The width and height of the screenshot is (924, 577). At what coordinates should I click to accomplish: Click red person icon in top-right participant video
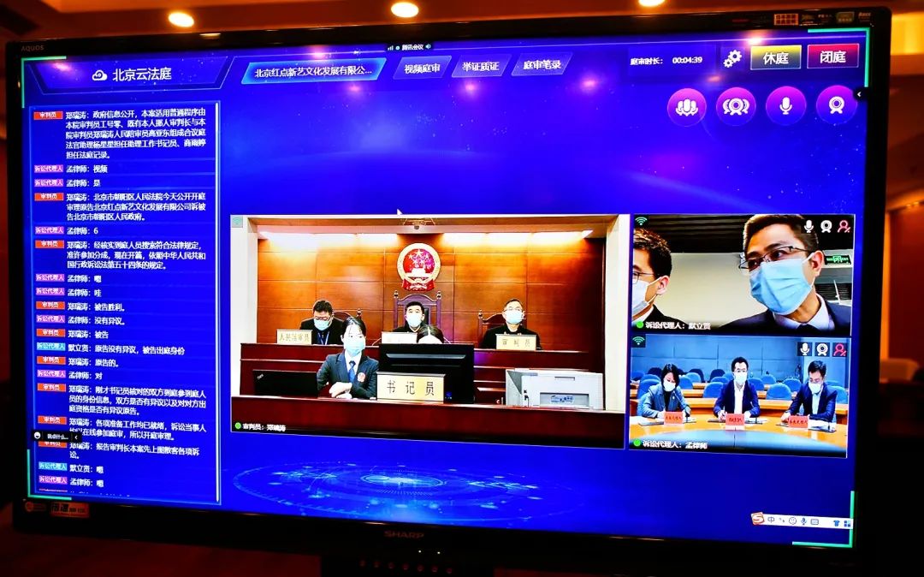tap(844, 226)
